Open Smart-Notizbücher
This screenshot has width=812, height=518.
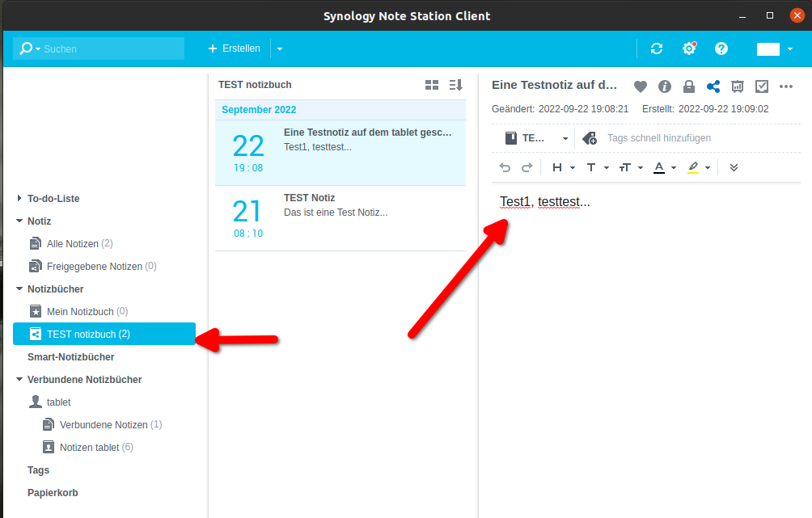coord(70,357)
